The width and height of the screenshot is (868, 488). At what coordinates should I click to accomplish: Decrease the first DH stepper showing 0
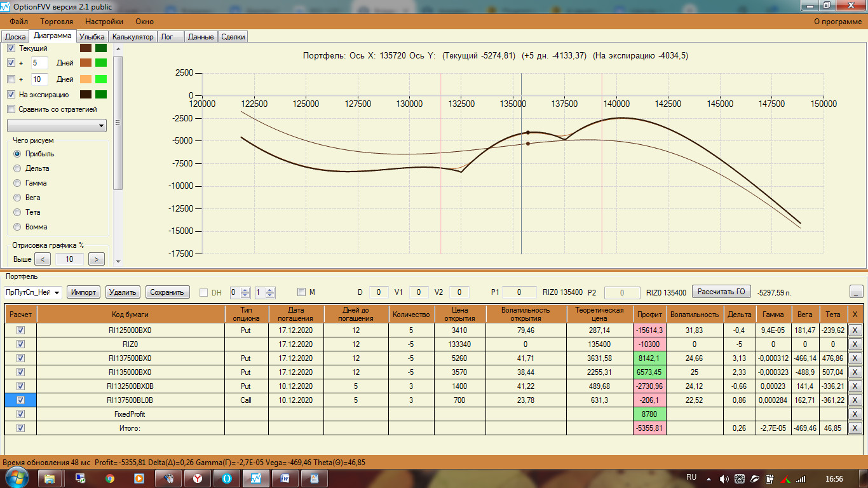[247, 295]
